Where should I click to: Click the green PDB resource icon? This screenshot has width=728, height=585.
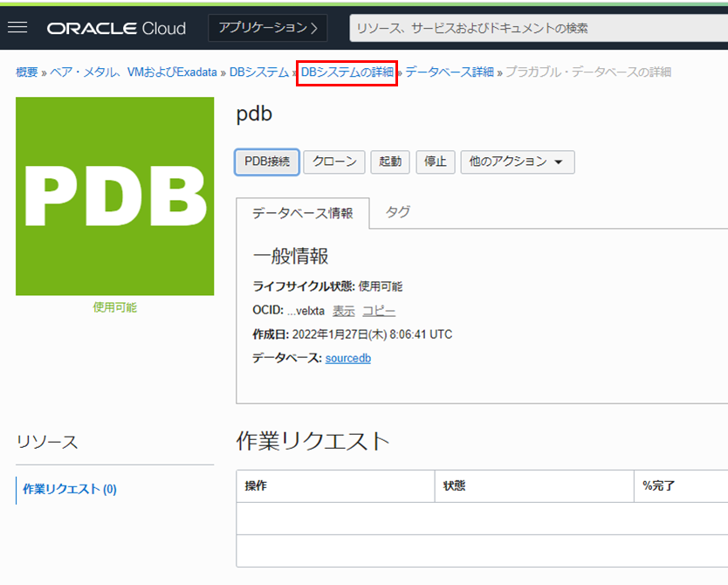click(114, 196)
